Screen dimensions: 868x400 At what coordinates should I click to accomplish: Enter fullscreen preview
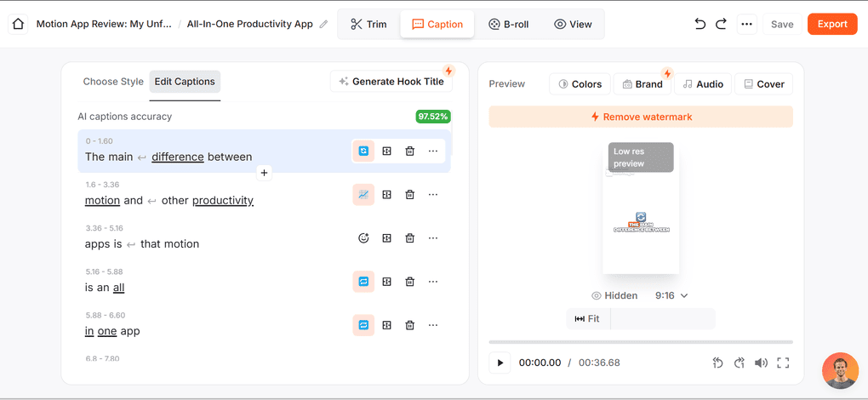pyautogui.click(x=783, y=363)
